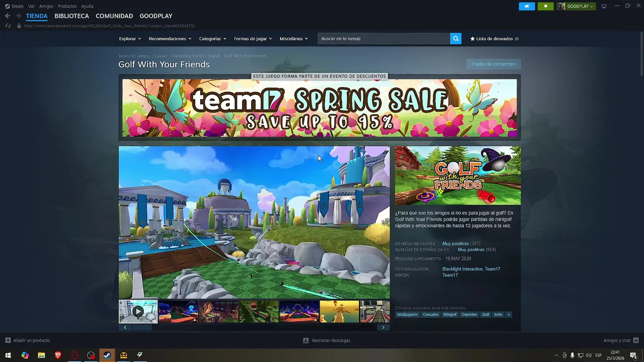Click the plus tag to show more tags
Viewport: 644px width, 362px height.
point(509,315)
